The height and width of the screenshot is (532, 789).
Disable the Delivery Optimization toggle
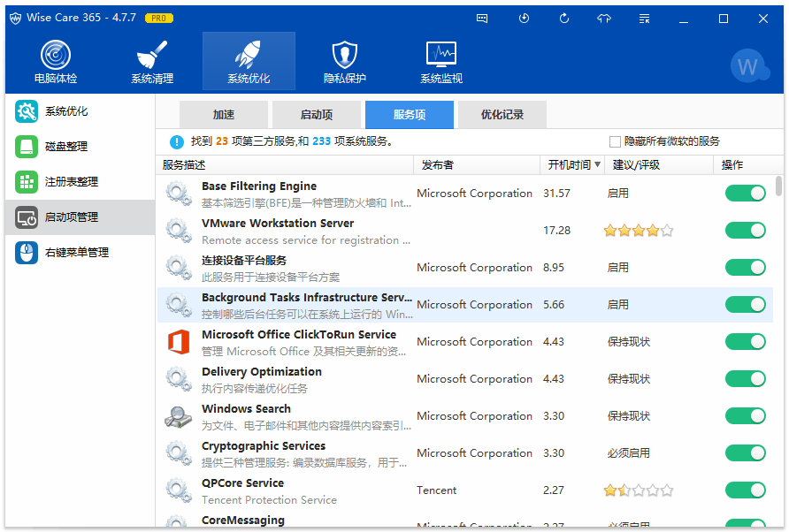746,378
